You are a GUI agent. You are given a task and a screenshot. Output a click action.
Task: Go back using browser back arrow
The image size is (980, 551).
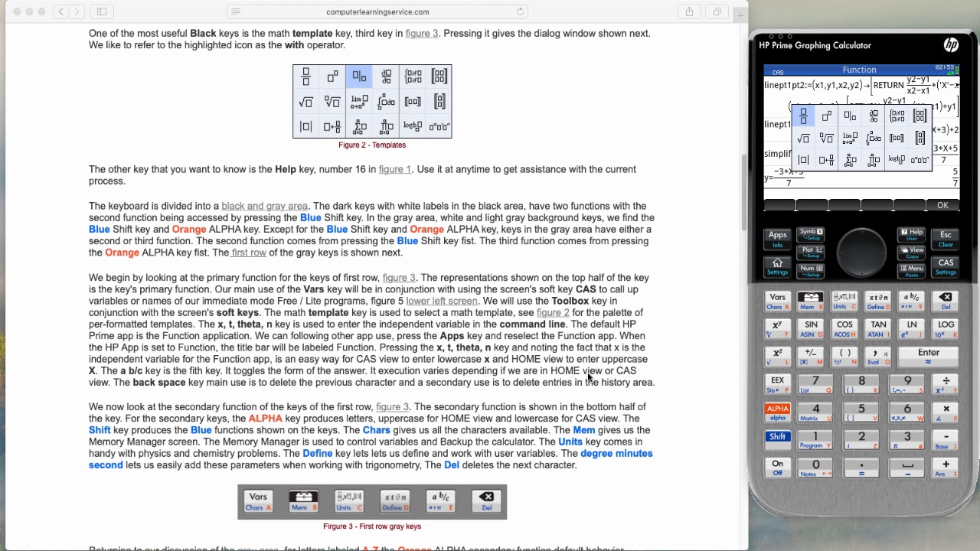click(61, 11)
